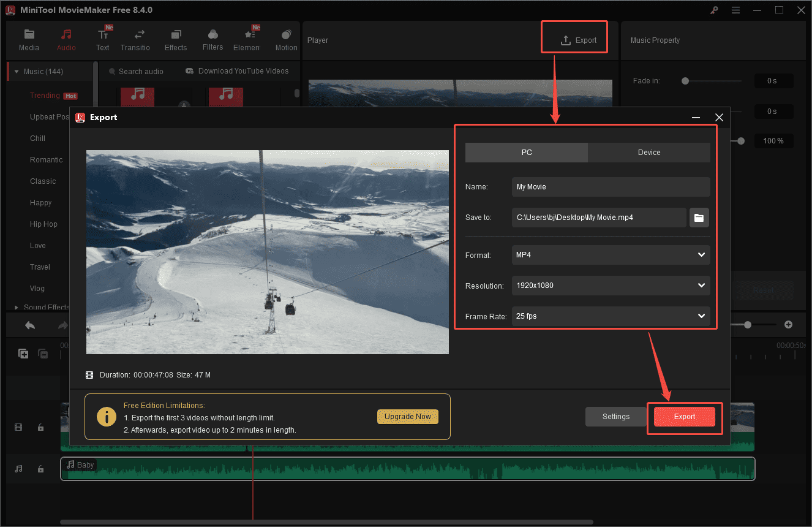Open the Effects panel
The width and height of the screenshot is (812, 527).
point(176,39)
